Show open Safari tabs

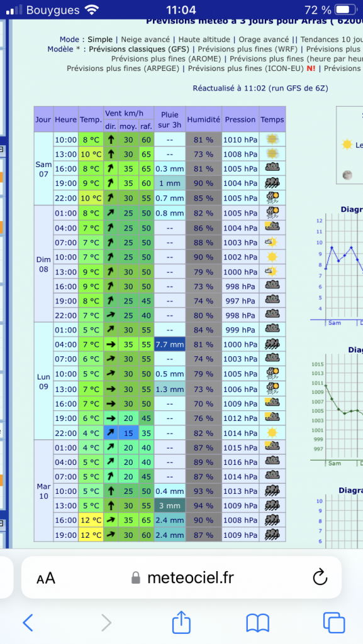click(333, 623)
